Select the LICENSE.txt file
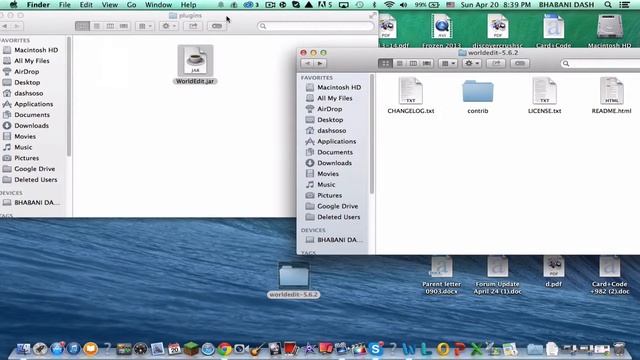 pyautogui.click(x=544, y=96)
